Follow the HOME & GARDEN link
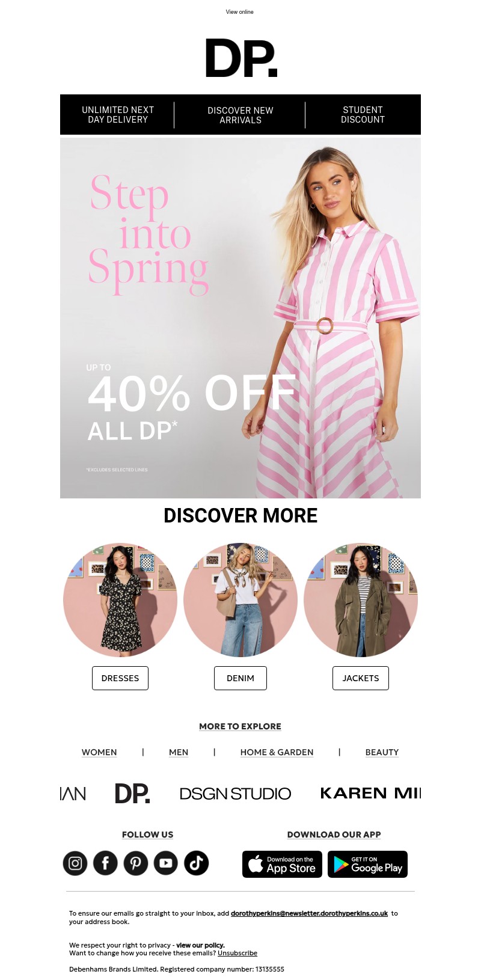 tap(277, 752)
